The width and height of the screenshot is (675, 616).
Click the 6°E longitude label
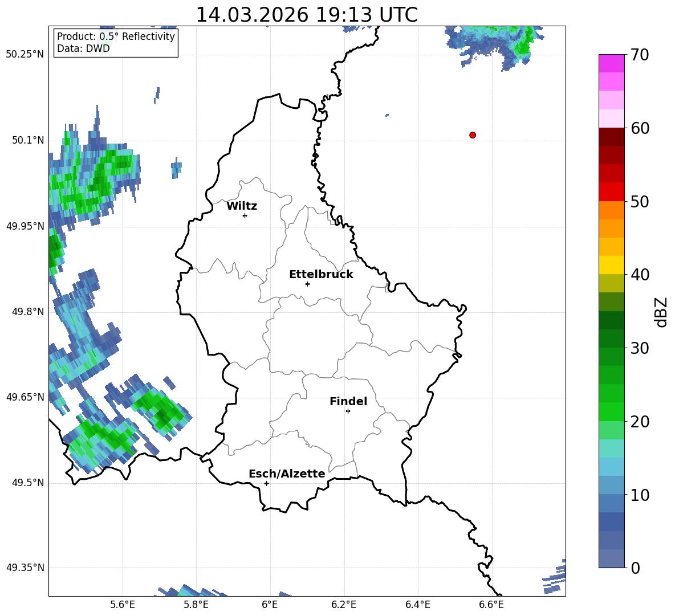[x=270, y=605]
